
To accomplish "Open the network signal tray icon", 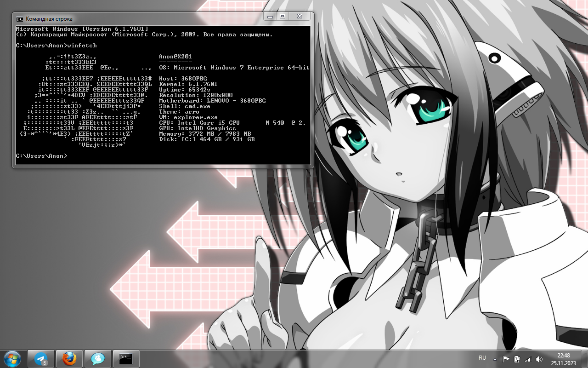I will click(x=528, y=359).
